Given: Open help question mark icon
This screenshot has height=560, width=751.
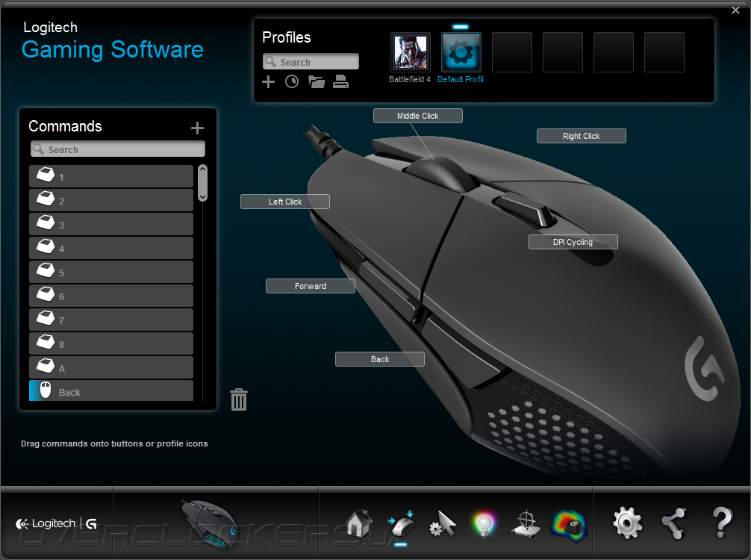Looking at the screenshot, I should 721,523.
